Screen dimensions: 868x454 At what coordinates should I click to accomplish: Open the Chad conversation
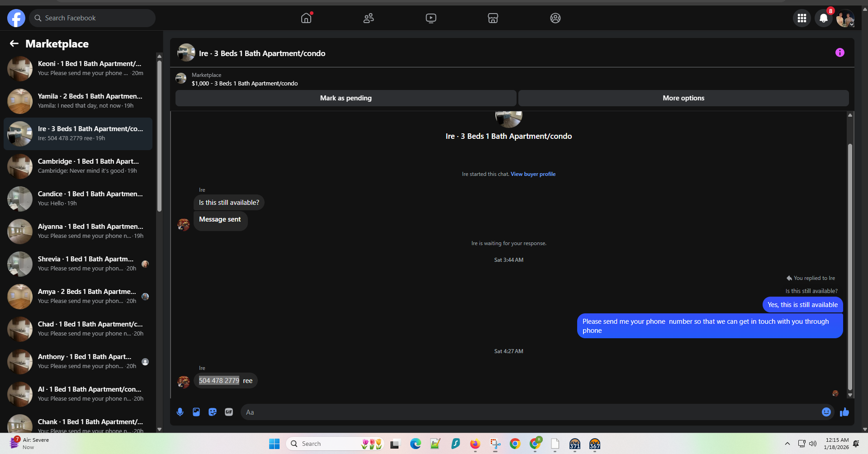(x=78, y=329)
